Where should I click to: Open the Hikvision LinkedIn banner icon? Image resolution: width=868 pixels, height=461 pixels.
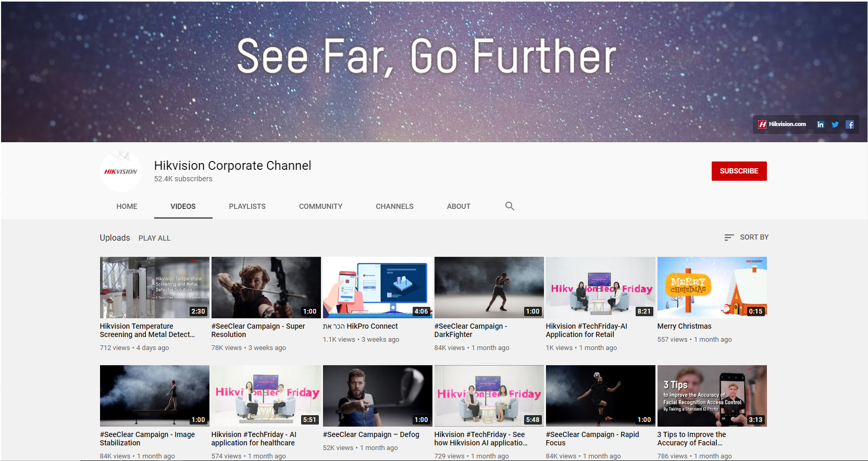coord(820,124)
